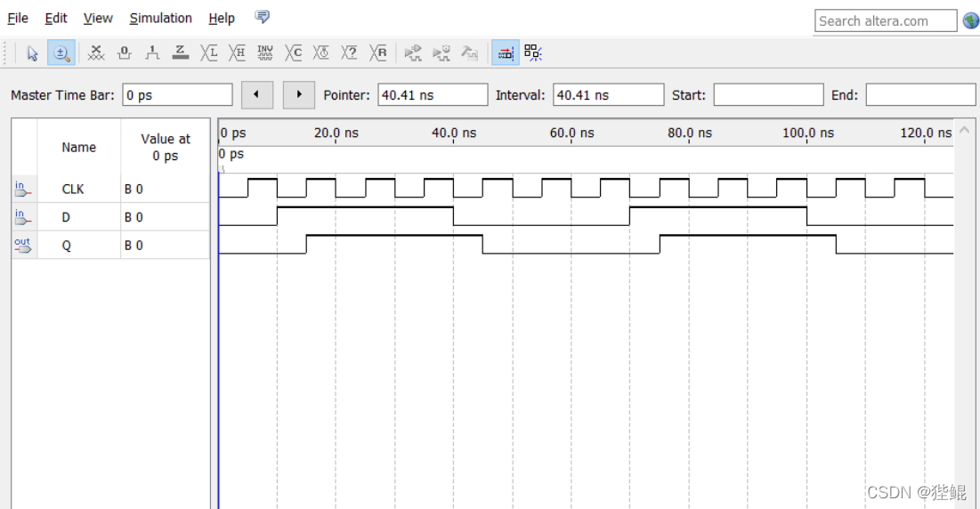Apply High Impedance (Z) value
Screen dimensions: 980x509
181,53
